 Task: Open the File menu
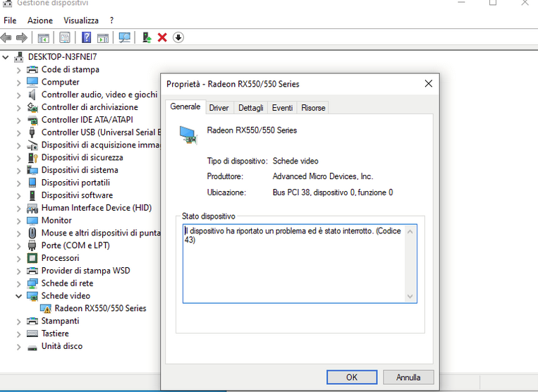(10, 20)
